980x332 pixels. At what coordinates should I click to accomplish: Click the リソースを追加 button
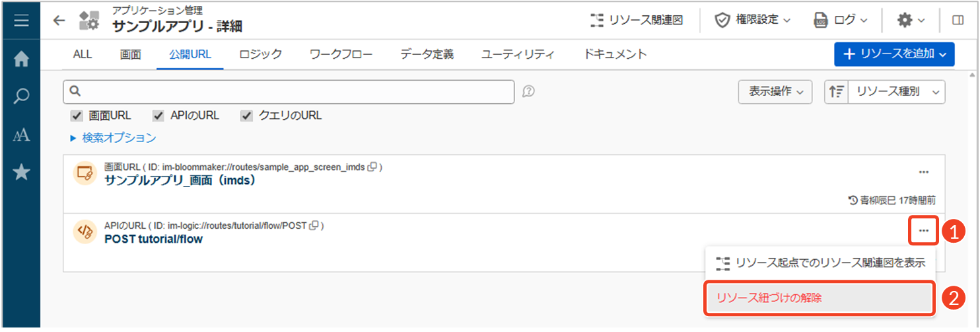(x=894, y=54)
